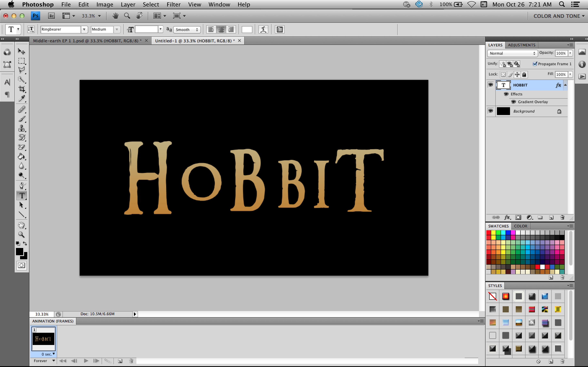Open the Smooth anti-aliasing dropdown
Viewport: 588px width, 367px height.
point(187,29)
